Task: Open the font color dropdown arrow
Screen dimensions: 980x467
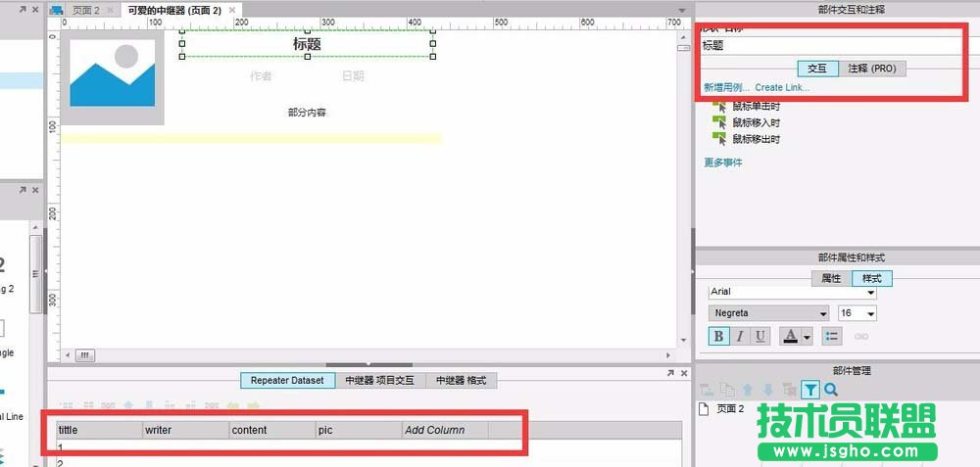Action: coord(808,337)
